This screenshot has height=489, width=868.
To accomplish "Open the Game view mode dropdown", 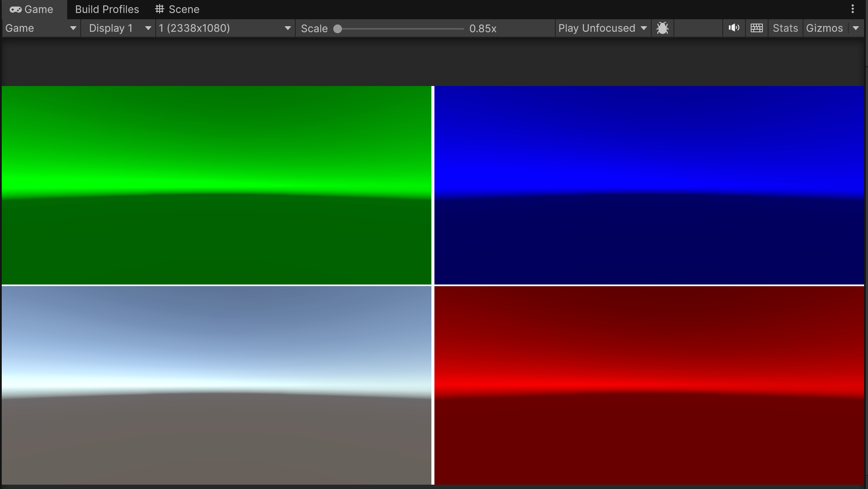I will pos(41,28).
